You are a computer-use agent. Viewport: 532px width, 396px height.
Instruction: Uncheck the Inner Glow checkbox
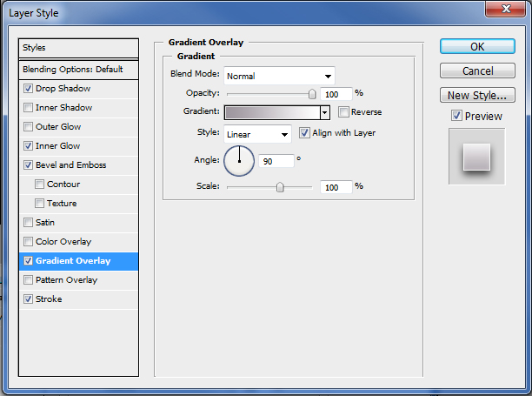point(28,146)
